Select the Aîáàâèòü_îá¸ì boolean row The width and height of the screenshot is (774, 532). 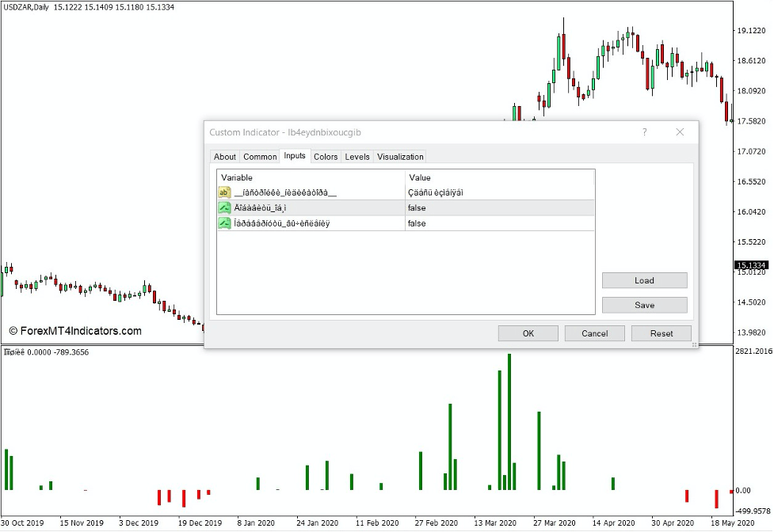pos(317,207)
